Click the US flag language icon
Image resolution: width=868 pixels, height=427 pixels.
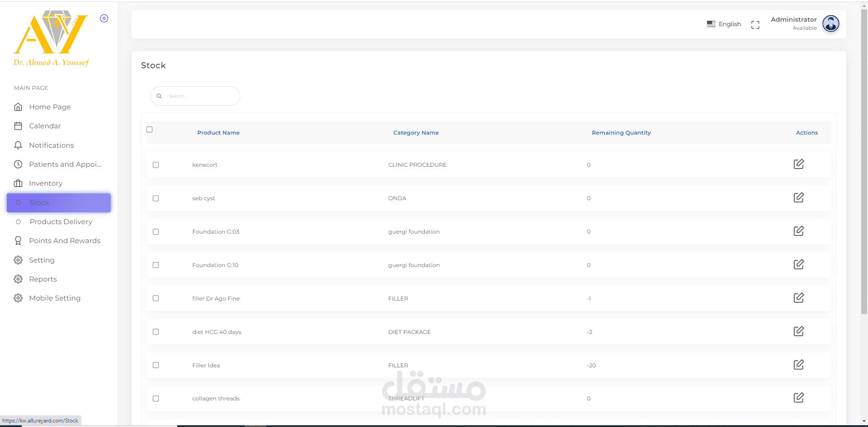pyautogui.click(x=711, y=24)
